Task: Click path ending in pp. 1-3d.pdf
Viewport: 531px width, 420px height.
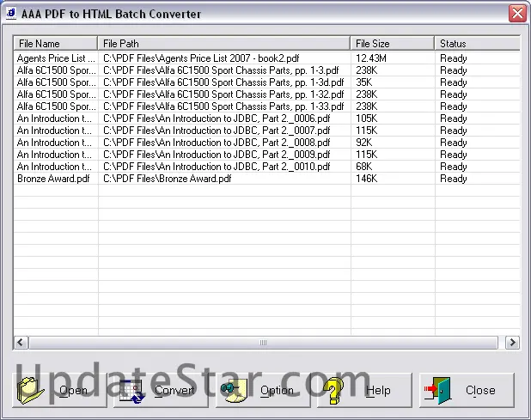Action: [x=223, y=82]
